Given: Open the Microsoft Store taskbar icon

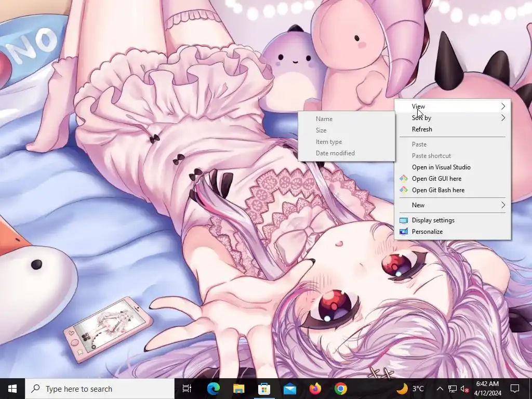Looking at the screenshot, I should pyautogui.click(x=264, y=389).
